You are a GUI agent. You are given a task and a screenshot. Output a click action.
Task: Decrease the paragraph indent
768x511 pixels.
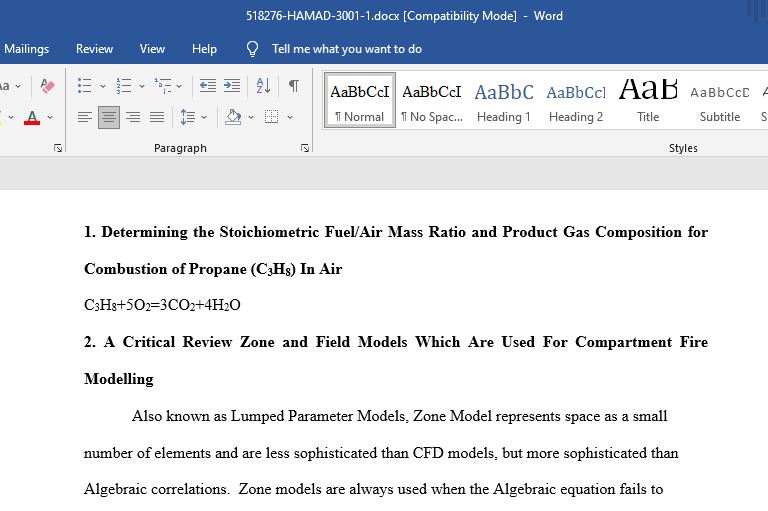208,86
